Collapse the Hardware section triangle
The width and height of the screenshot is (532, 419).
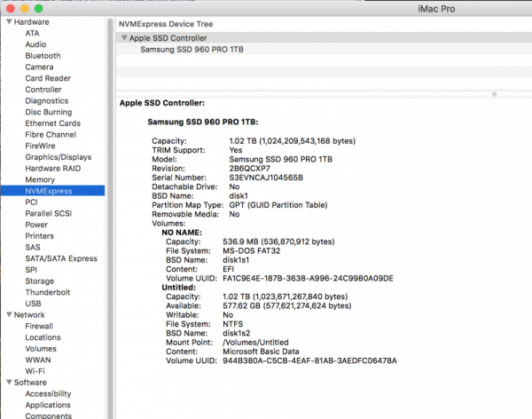point(9,21)
